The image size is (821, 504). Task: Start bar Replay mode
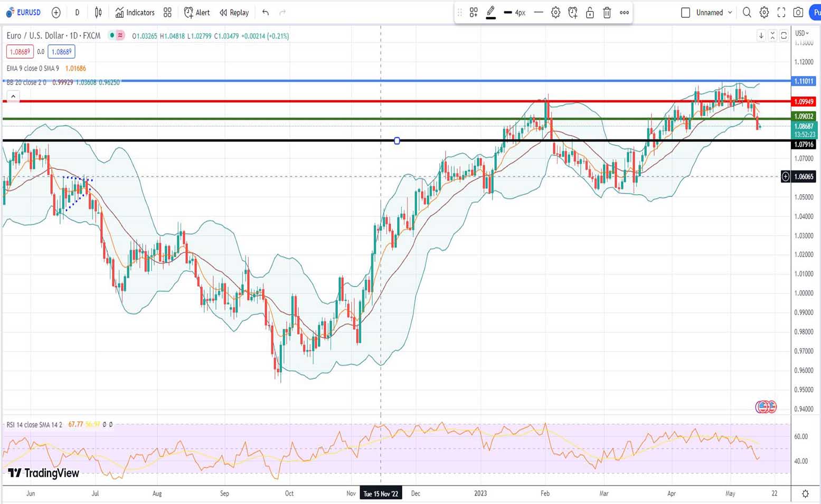coord(234,12)
